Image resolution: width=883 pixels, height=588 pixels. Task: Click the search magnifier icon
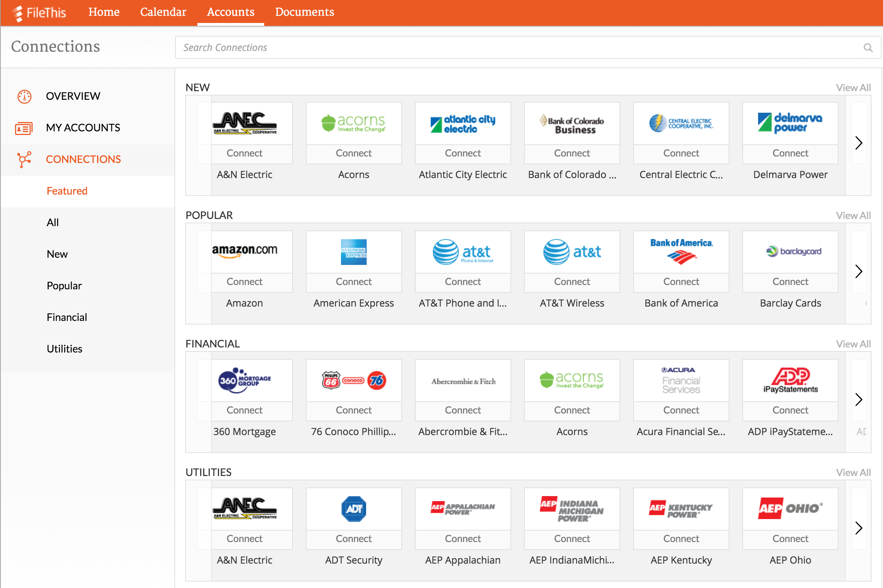tap(868, 48)
